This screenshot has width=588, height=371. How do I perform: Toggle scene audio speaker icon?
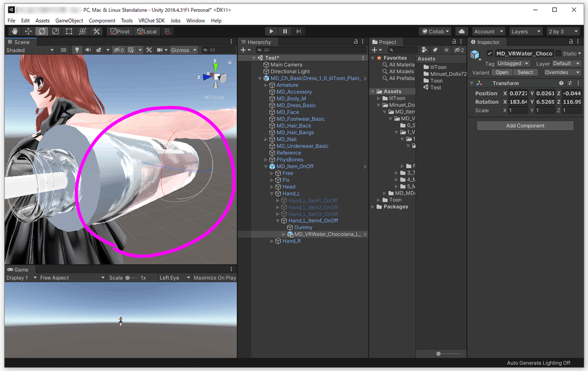tap(88, 50)
